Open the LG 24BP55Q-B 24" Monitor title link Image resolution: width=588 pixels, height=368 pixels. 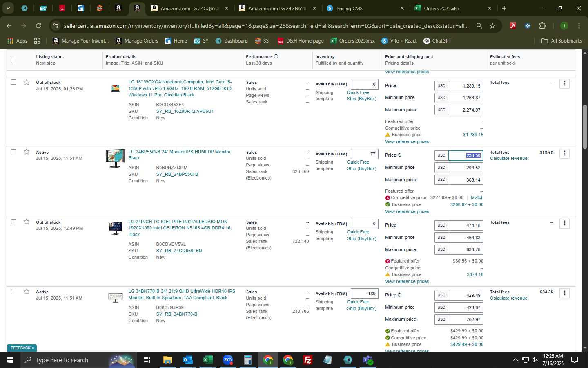pos(180,155)
